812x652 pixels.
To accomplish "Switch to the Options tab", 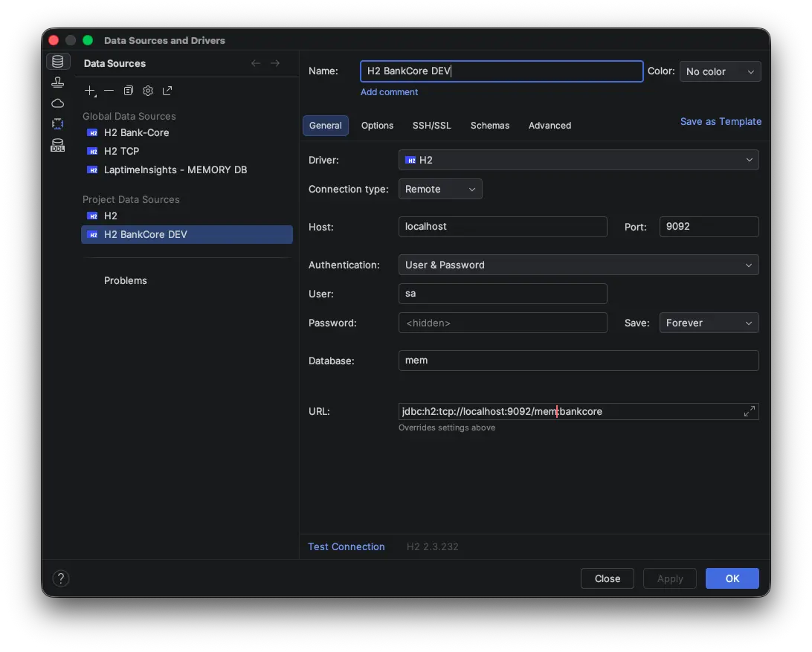I will tap(377, 126).
